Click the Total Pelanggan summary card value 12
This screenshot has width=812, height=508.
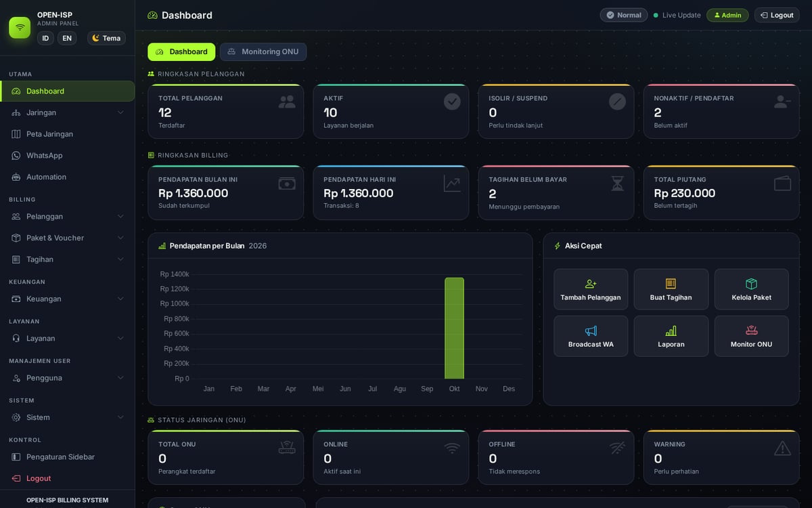point(165,112)
